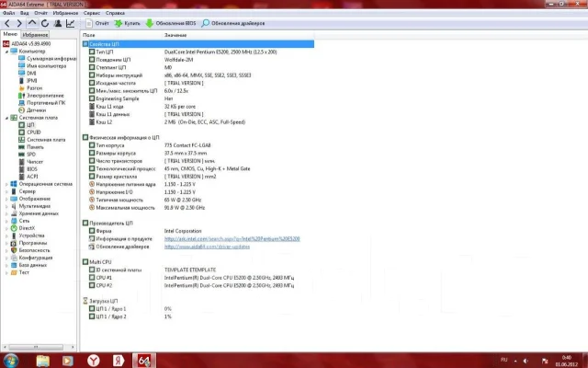This screenshot has width=588, height=368.
Task: Click the База данных icon
Action: [x=14, y=265]
